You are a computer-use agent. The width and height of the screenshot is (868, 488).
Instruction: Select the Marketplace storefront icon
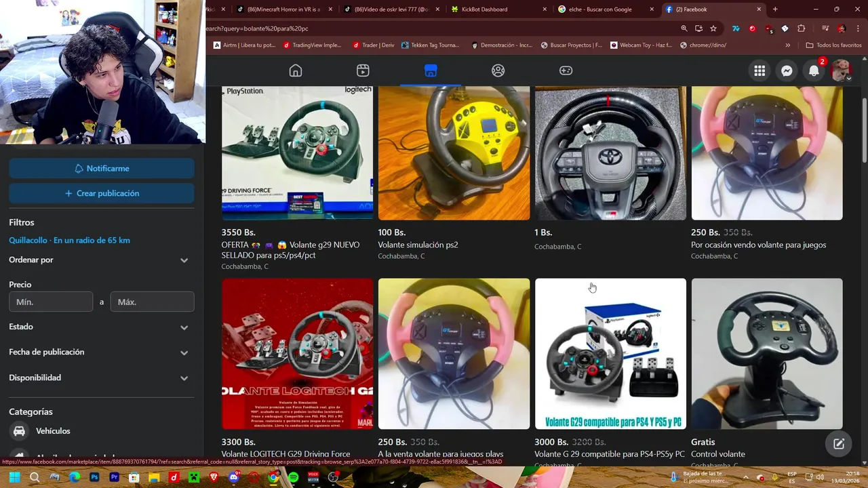(431, 70)
